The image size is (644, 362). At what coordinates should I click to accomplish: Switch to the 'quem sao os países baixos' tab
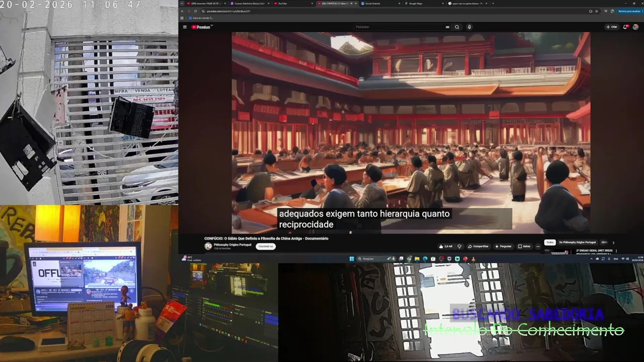pyautogui.click(x=467, y=4)
